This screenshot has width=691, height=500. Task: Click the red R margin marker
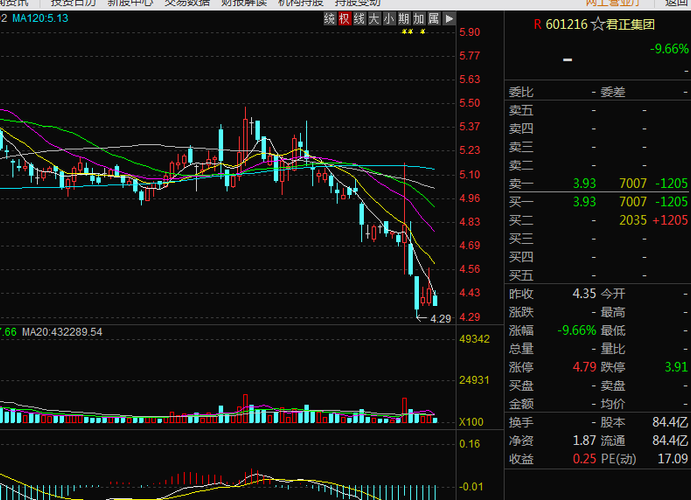537,24
